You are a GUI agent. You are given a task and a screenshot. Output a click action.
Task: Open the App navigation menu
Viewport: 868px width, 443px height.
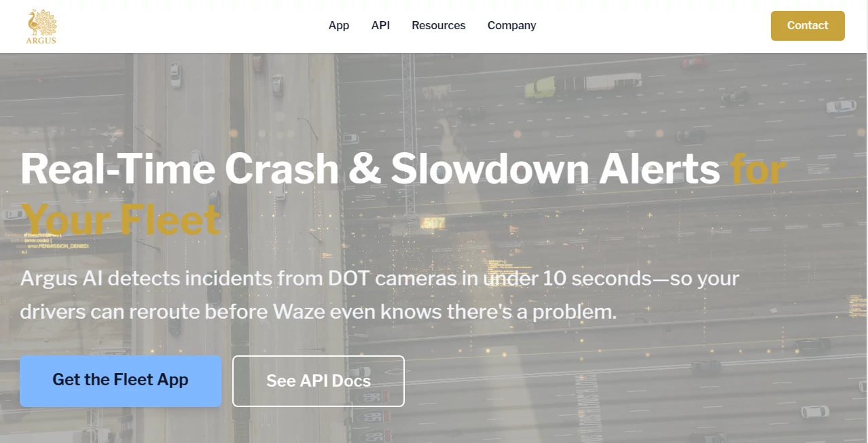[x=339, y=26]
